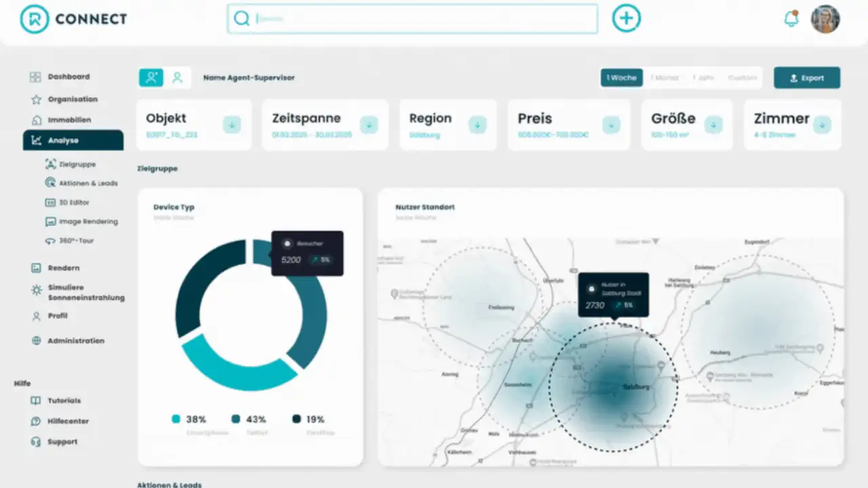Select the Analyse menu item
The height and width of the screenshot is (488, 868).
click(x=73, y=140)
